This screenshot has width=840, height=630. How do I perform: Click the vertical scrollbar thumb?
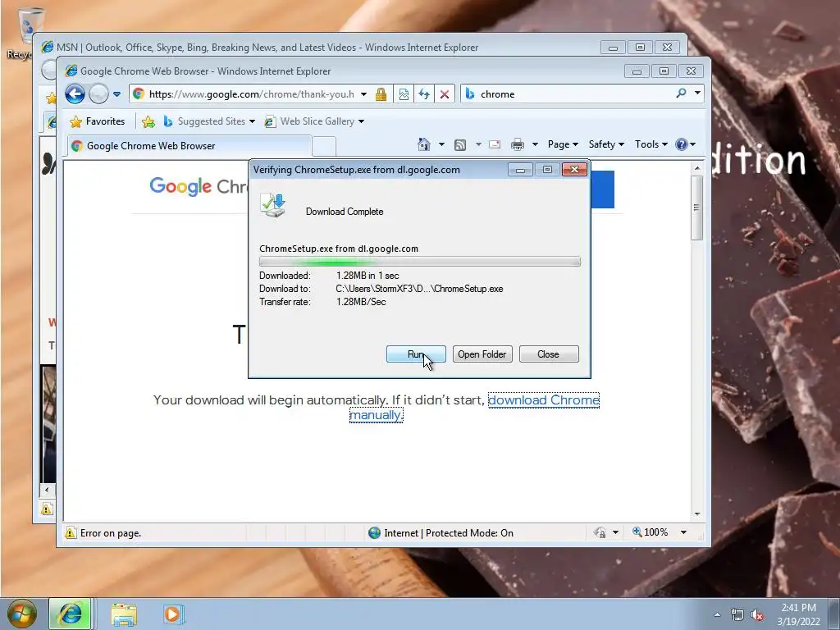pyautogui.click(x=697, y=208)
